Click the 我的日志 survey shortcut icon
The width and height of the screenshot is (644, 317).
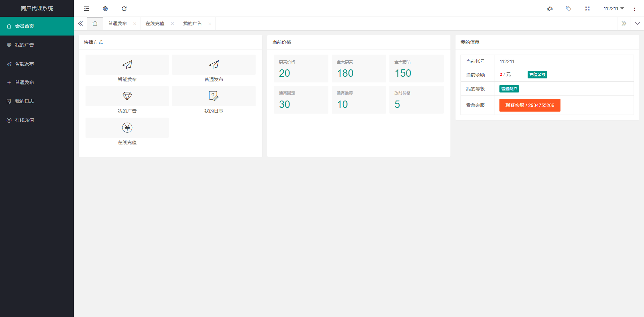(x=214, y=96)
